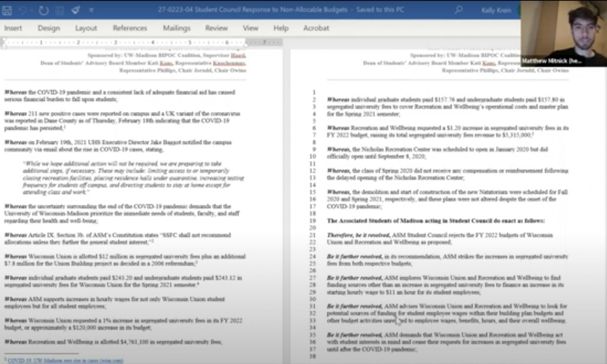Click the Redo/Repeat circular arrow icon

click(44, 10)
